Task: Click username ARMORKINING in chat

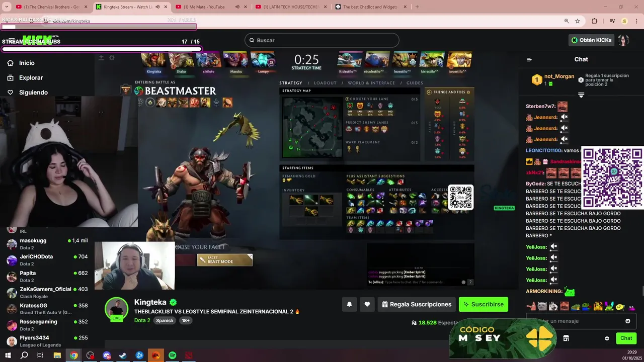Action: click(543, 292)
